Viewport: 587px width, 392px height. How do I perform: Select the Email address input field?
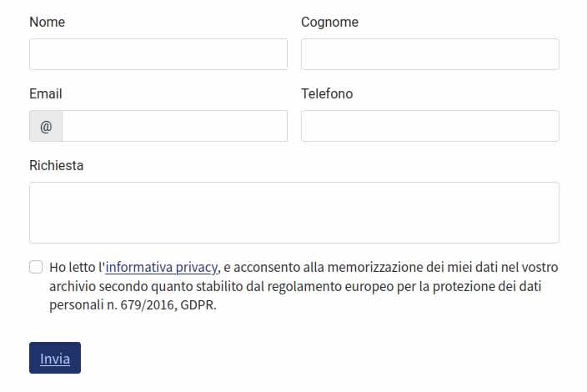point(174,127)
